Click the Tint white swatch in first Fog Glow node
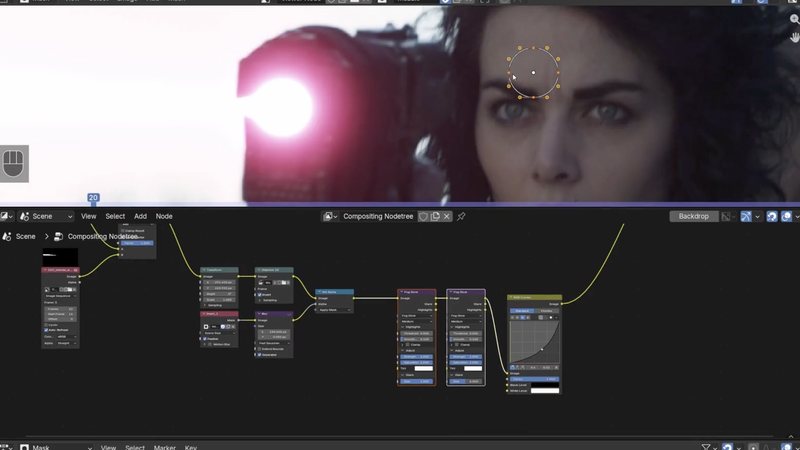This screenshot has width=800, height=450. [423, 368]
